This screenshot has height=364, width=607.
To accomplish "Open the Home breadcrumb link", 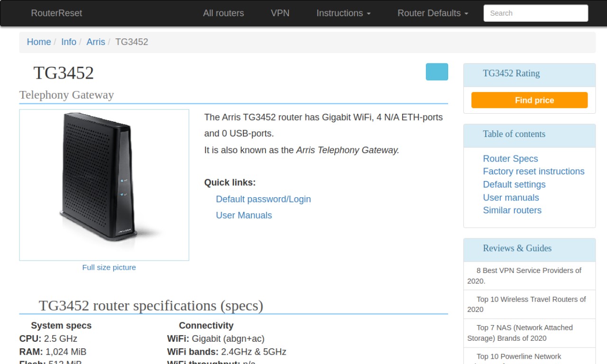I will tap(39, 42).
